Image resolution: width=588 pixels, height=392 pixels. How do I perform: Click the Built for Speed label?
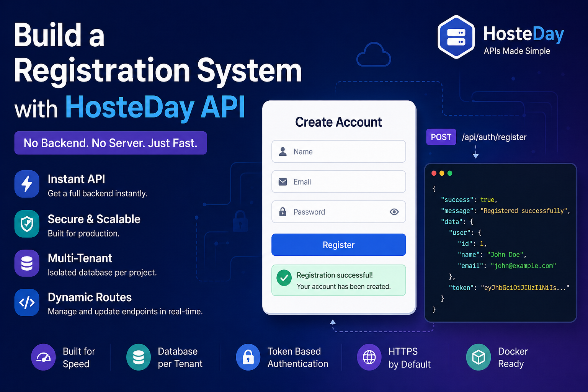(x=79, y=358)
